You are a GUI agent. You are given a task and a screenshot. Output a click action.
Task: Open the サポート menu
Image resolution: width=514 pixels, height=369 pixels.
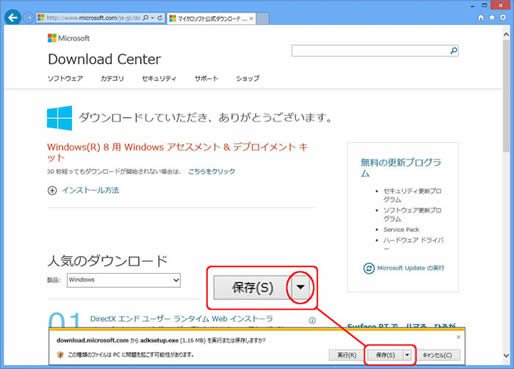pos(206,79)
